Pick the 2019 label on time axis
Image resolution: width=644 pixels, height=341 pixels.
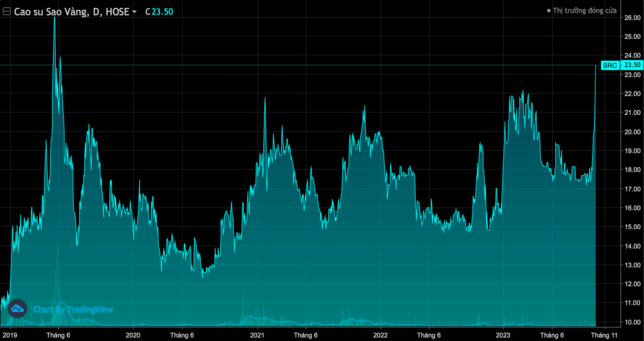10,335
